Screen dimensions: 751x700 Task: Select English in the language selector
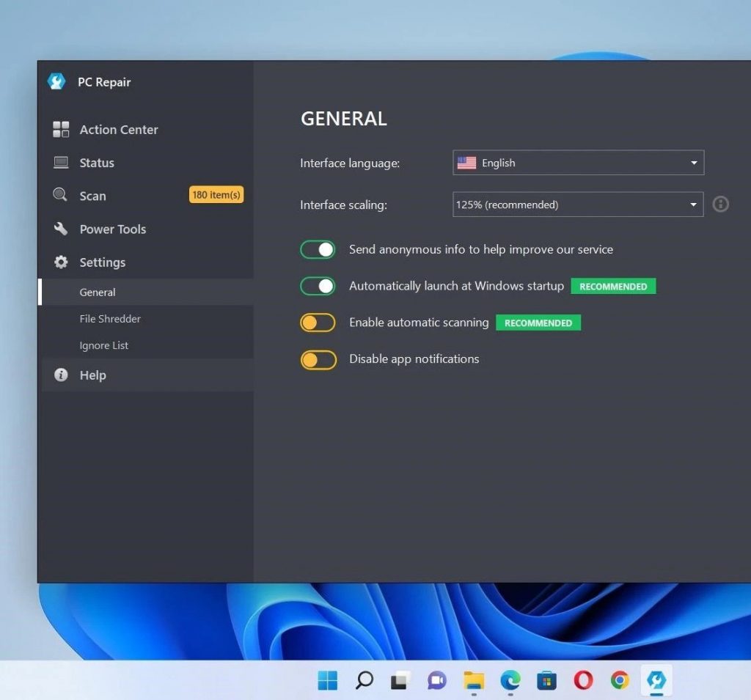tap(498, 163)
